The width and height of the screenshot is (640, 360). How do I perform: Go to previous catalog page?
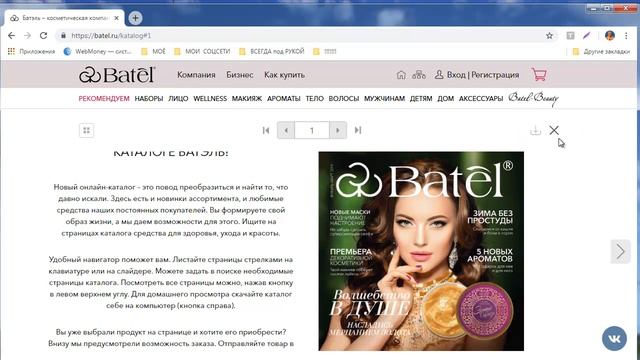[x=286, y=130]
